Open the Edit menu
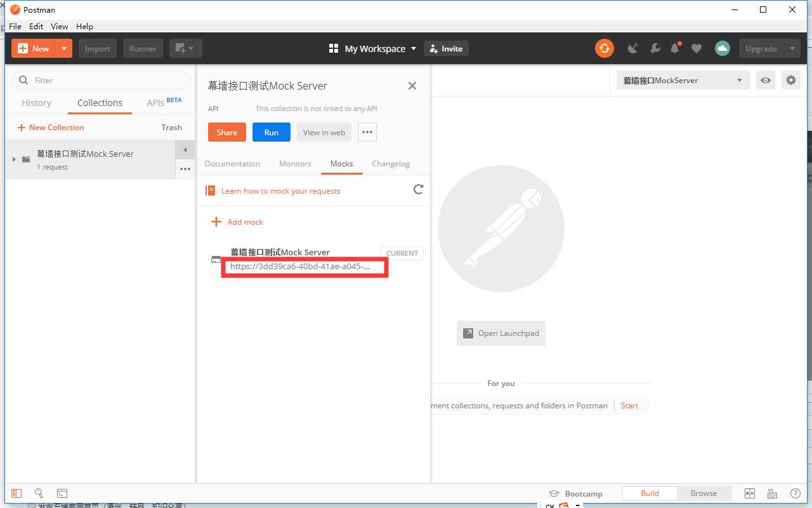The image size is (812, 508). [x=36, y=27]
